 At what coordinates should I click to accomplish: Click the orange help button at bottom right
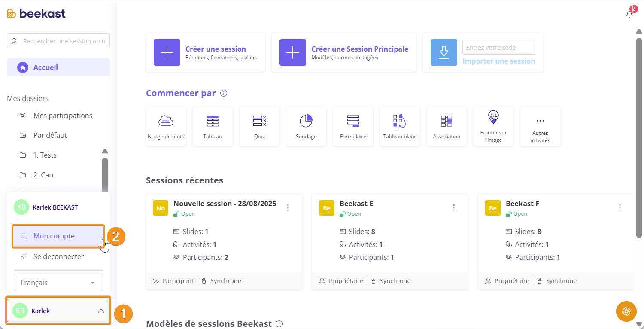coord(626,311)
